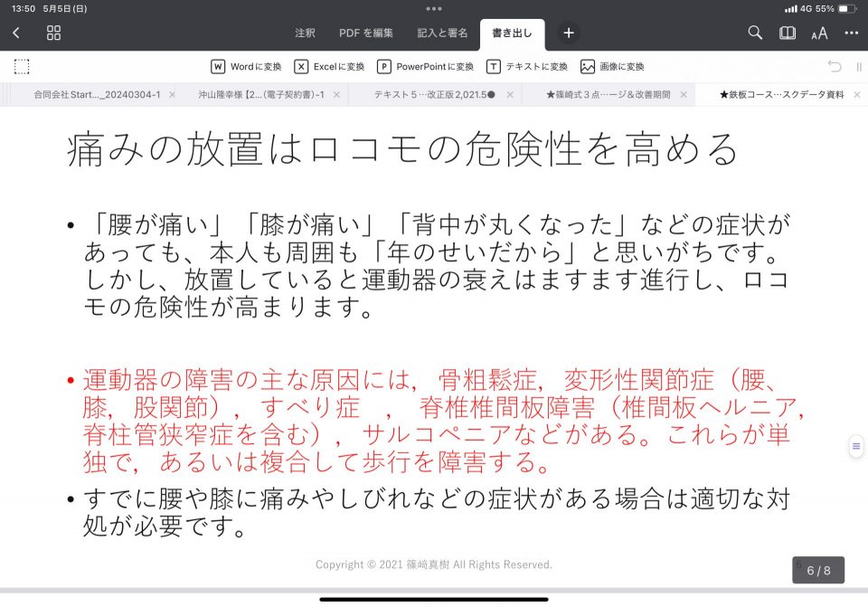Tap the red paragraph starting 運動器の障害の主な原因
868x607 pixels.
[x=443, y=421]
